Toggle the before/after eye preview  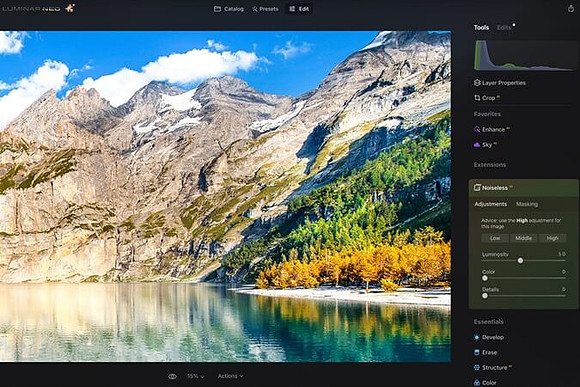tap(172, 376)
